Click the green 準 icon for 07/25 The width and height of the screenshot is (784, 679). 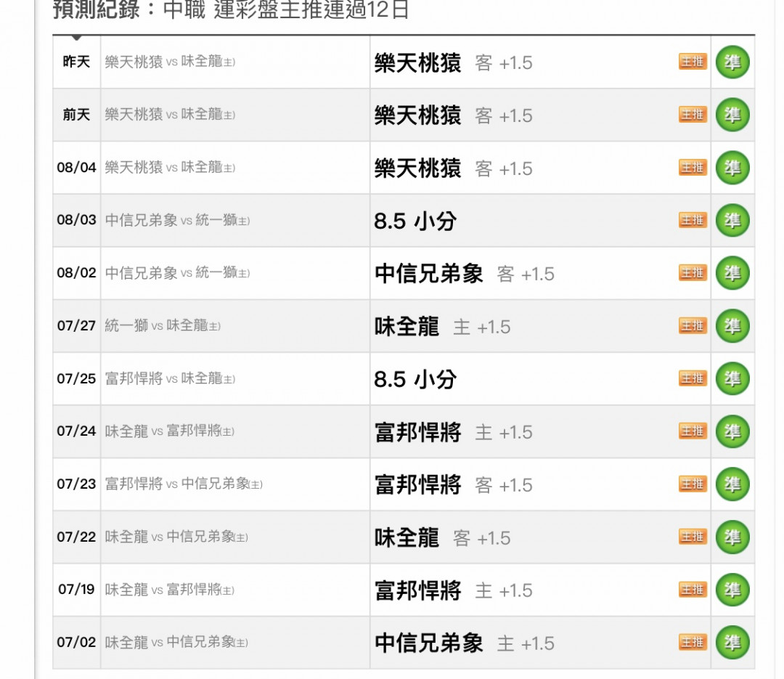click(732, 379)
